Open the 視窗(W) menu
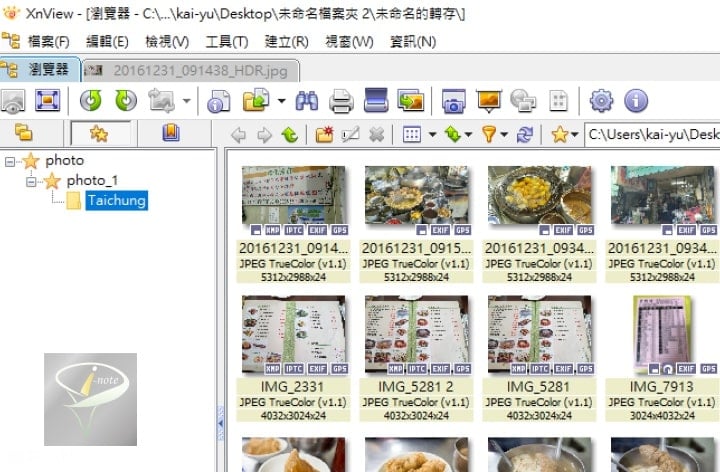Viewport: 720px width, 472px height. click(x=349, y=42)
